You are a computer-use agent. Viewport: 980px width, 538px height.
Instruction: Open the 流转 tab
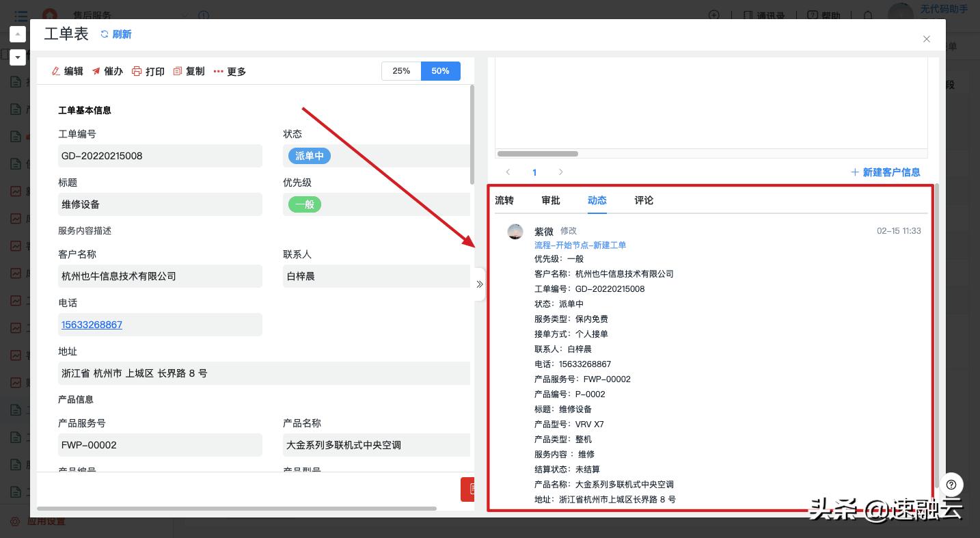coord(504,200)
